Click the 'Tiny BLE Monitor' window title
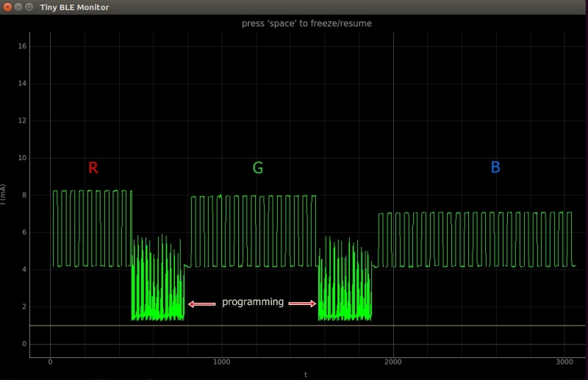The width and height of the screenshot is (588, 380). click(74, 7)
